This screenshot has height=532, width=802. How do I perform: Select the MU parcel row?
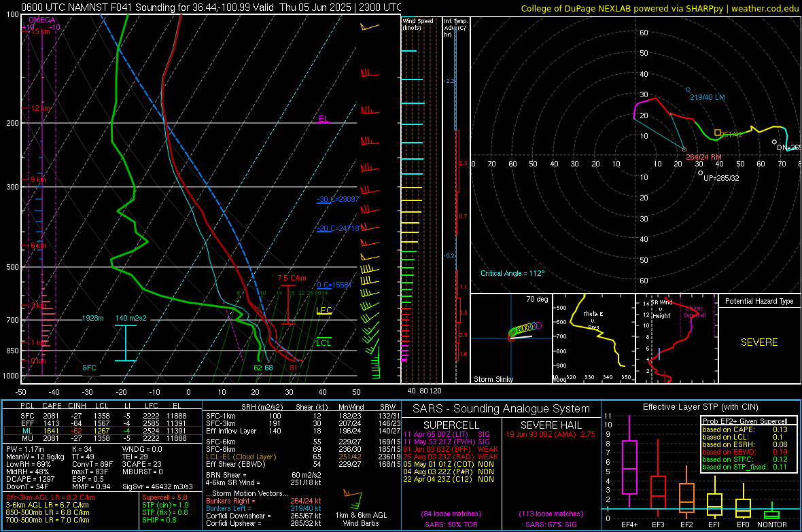(103, 438)
